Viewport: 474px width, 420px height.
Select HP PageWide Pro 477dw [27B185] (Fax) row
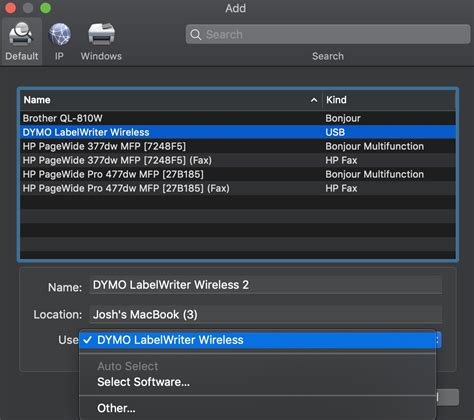238,188
